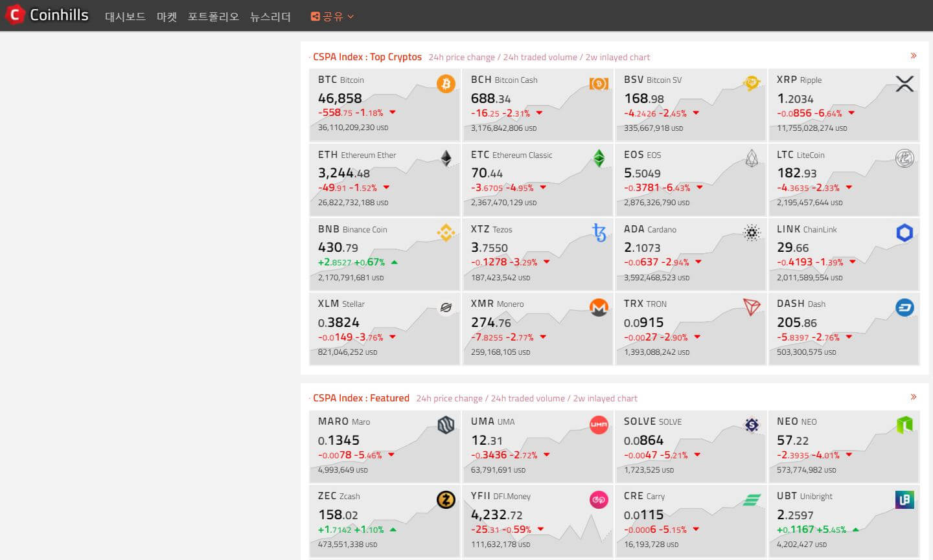Image resolution: width=933 pixels, height=560 pixels.
Task: Click the UMA red icon
Action: coord(599,425)
